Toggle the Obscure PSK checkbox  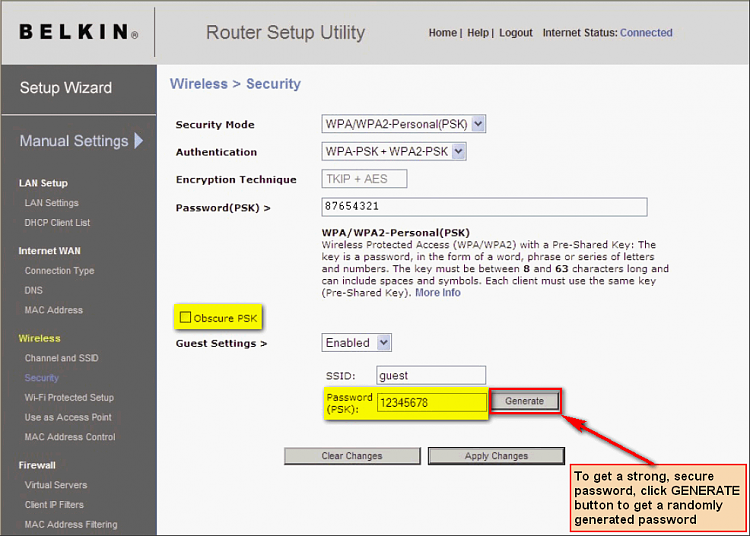pyautogui.click(x=185, y=317)
